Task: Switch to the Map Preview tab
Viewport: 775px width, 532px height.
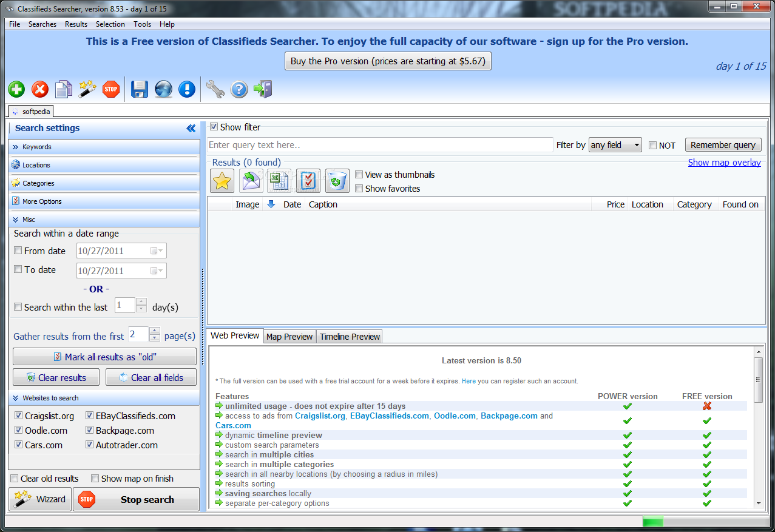Action: click(x=290, y=337)
